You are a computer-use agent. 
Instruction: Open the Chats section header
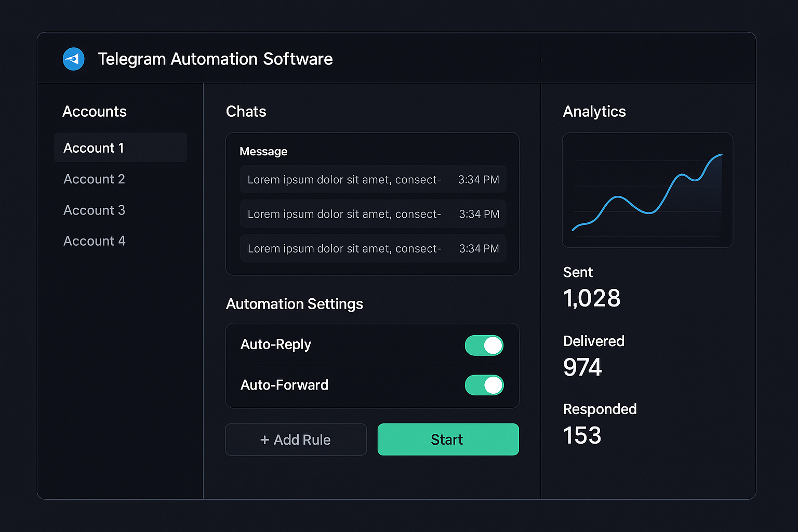coord(246,111)
